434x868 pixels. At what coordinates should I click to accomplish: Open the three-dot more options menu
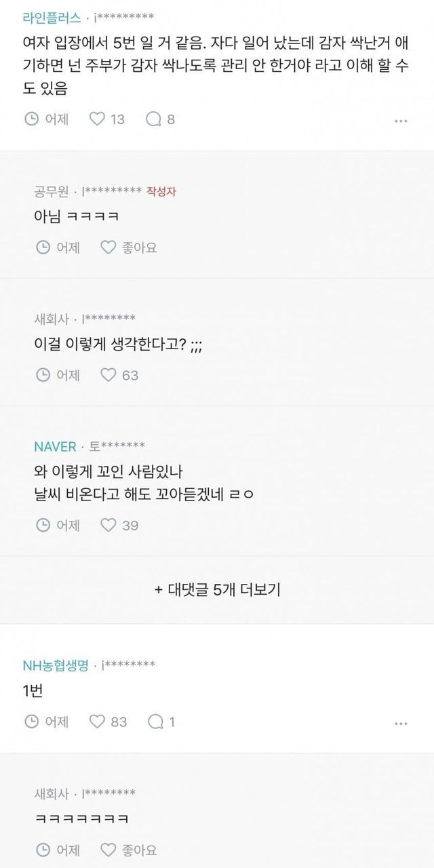pos(400,121)
